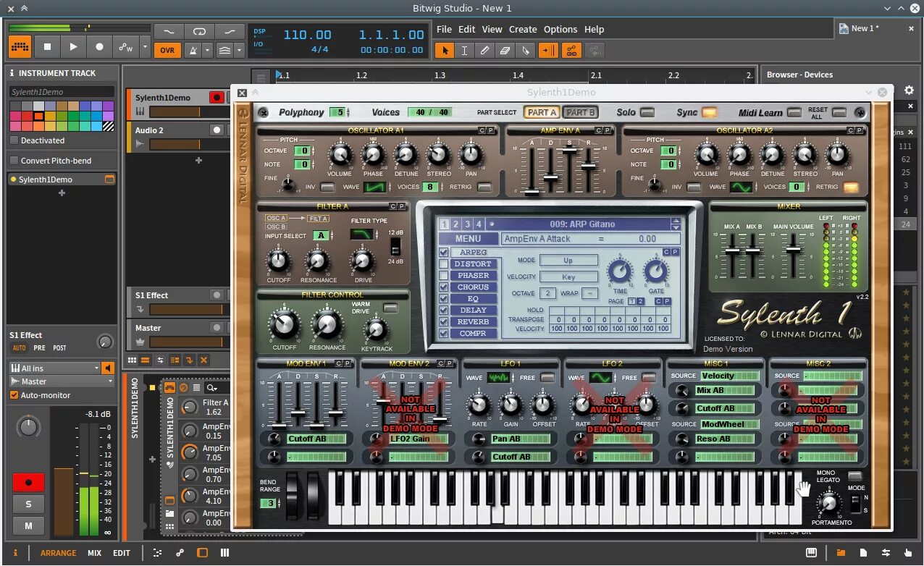Select the Pointer tool
This screenshot has width=924, height=566.
(x=445, y=50)
